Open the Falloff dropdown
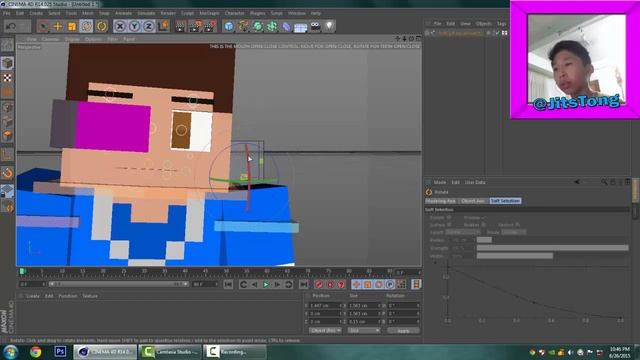Screen dimensions: 640x360 coord(463,232)
